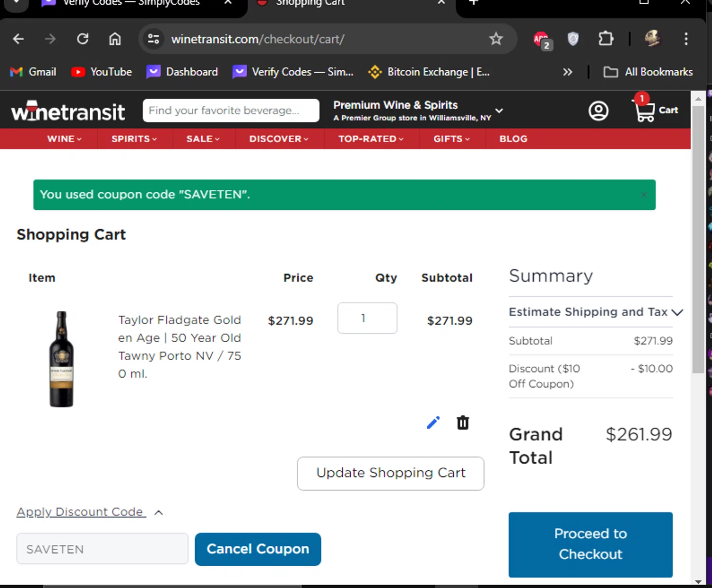Remove item with the trash icon
The image size is (712, 588).
pyautogui.click(x=463, y=422)
